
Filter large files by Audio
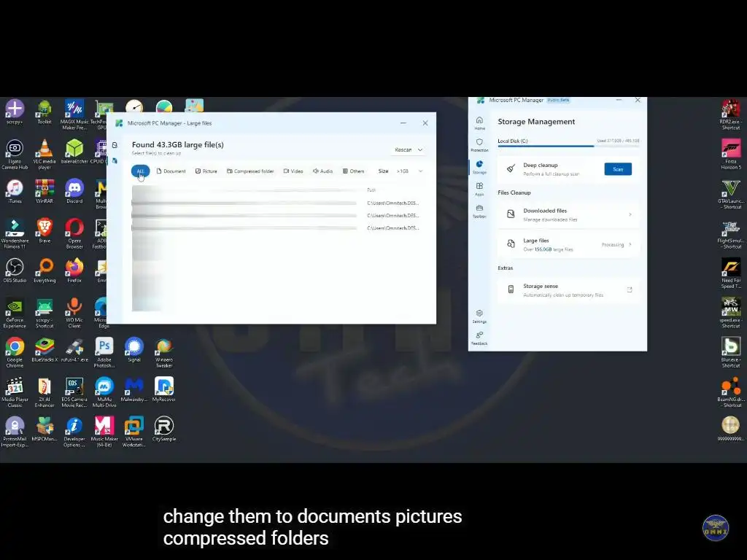coord(322,171)
